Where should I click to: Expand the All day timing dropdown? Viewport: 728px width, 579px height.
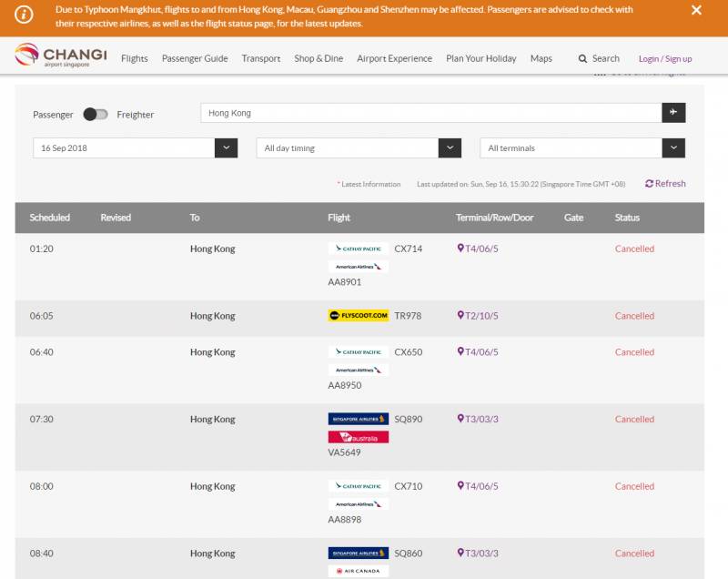450,148
